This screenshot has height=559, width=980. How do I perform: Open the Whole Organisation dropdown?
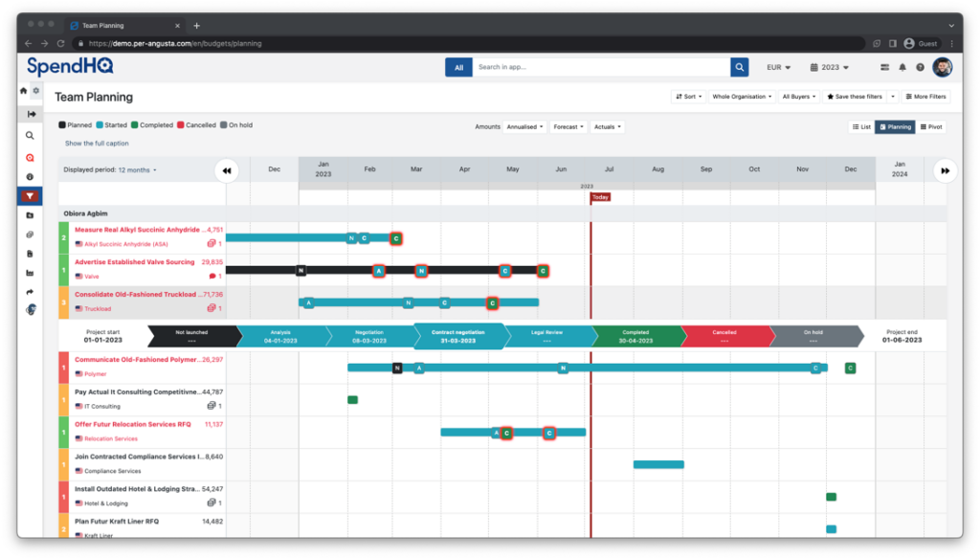[x=740, y=97]
